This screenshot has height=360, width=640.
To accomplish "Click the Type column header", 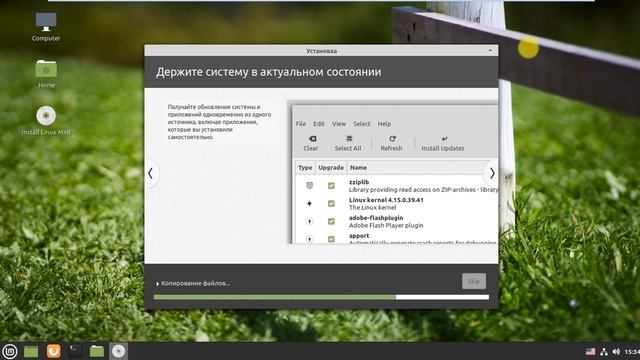I will (x=305, y=167).
